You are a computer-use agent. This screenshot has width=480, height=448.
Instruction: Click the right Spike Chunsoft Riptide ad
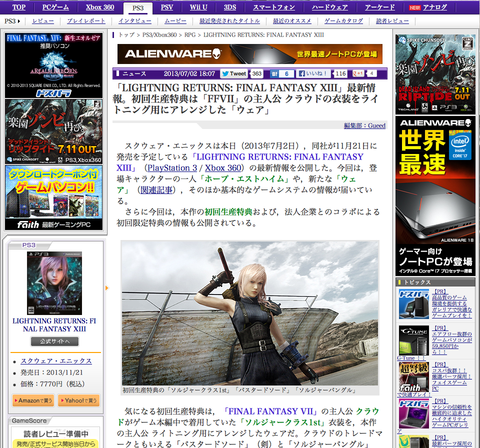click(x=435, y=74)
